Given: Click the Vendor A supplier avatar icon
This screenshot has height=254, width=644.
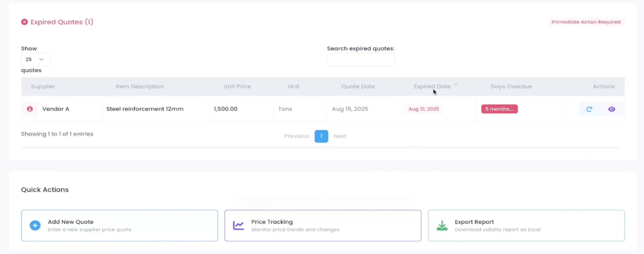Looking at the screenshot, I should click(x=30, y=109).
